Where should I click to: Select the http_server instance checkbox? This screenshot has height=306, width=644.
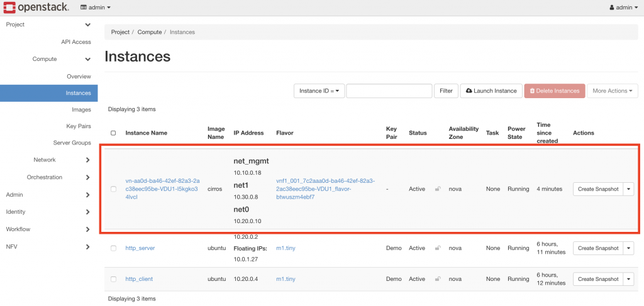pos(113,248)
